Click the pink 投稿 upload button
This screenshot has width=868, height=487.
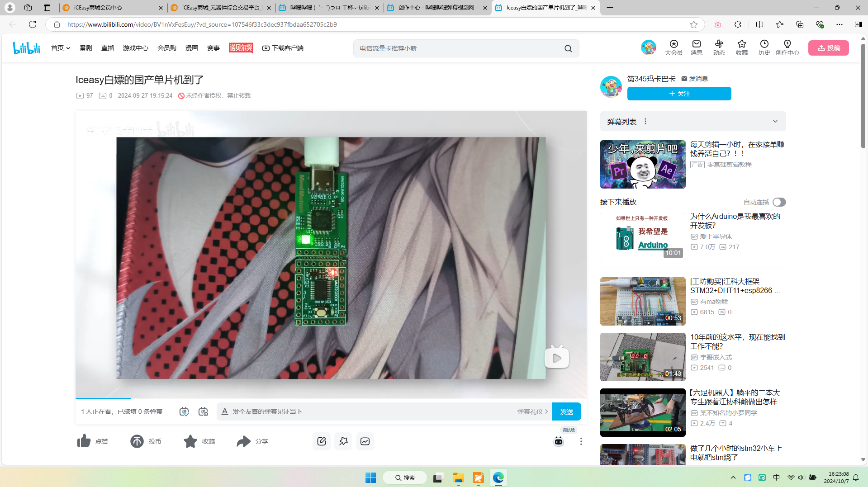[828, 48]
